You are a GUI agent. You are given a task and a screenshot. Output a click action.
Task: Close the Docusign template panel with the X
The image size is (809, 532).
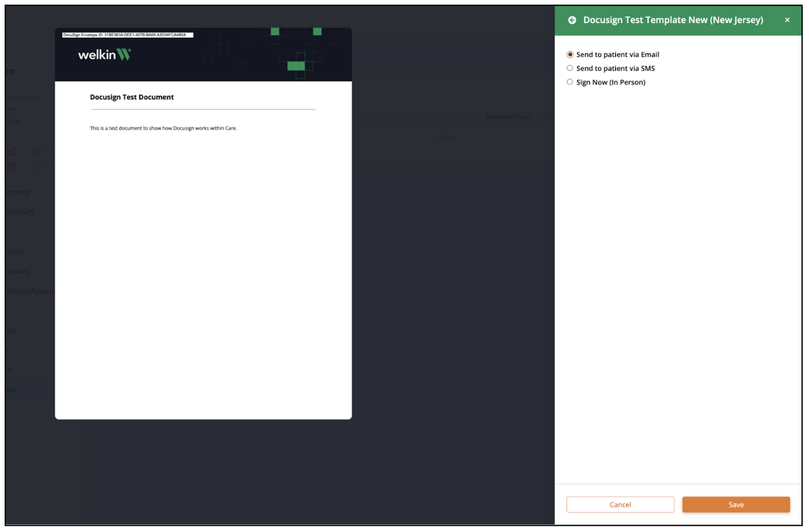point(788,20)
